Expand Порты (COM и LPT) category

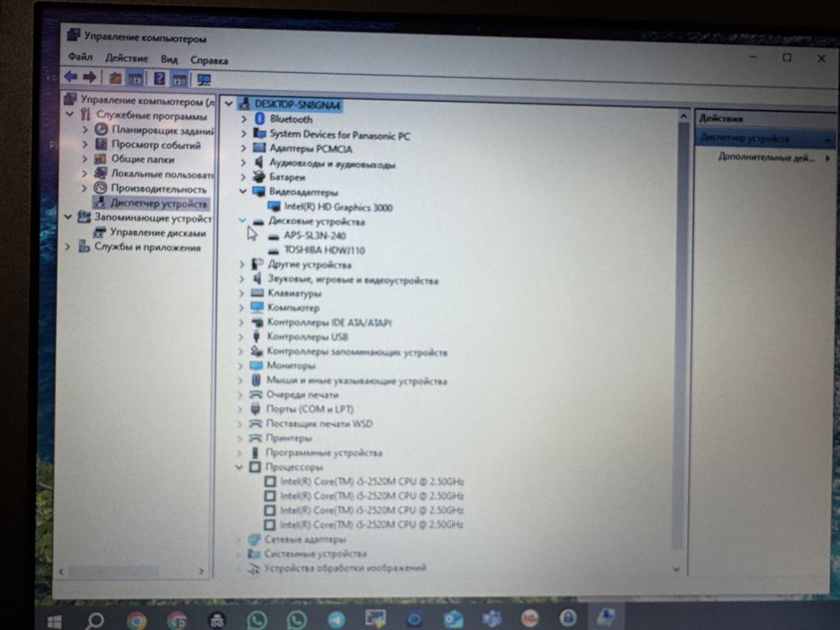click(240, 409)
